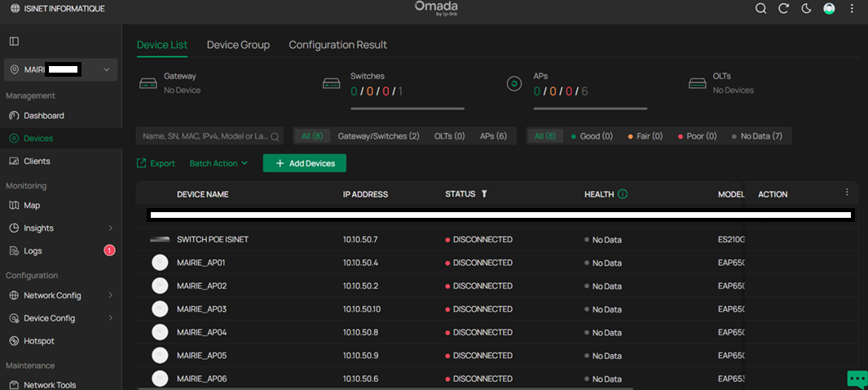
Task: Click the AP icon for MAIRIE_AP01
Action: [160, 263]
